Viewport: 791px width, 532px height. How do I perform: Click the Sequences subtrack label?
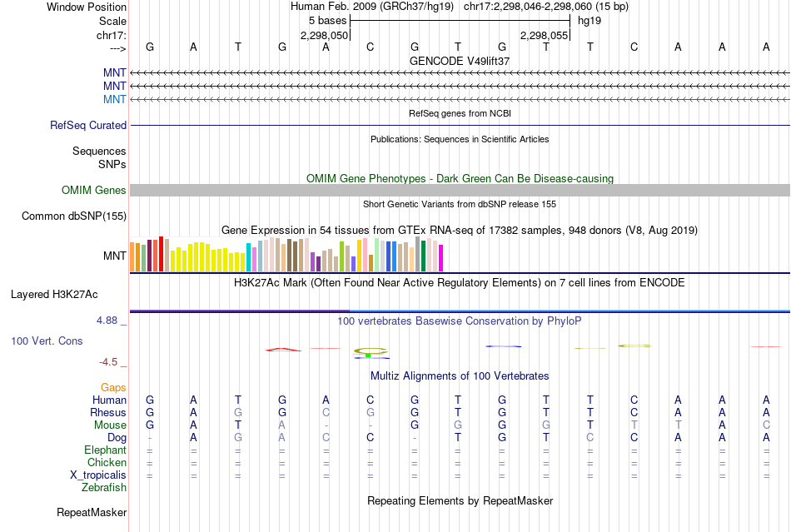99,152
